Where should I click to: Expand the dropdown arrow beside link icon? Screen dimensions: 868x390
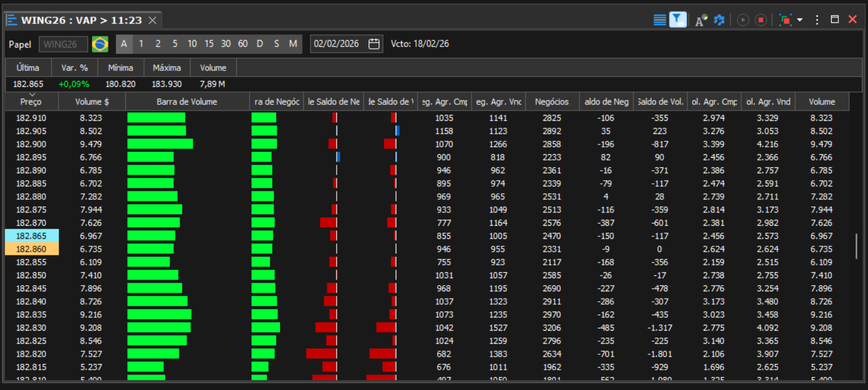click(x=800, y=20)
